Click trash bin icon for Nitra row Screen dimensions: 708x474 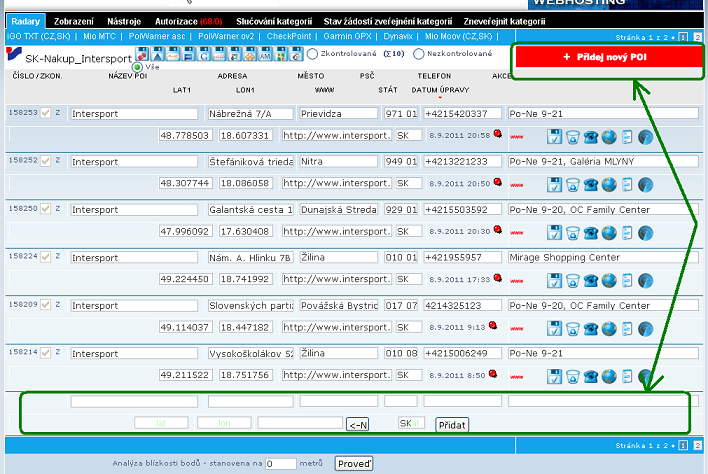tap(573, 184)
